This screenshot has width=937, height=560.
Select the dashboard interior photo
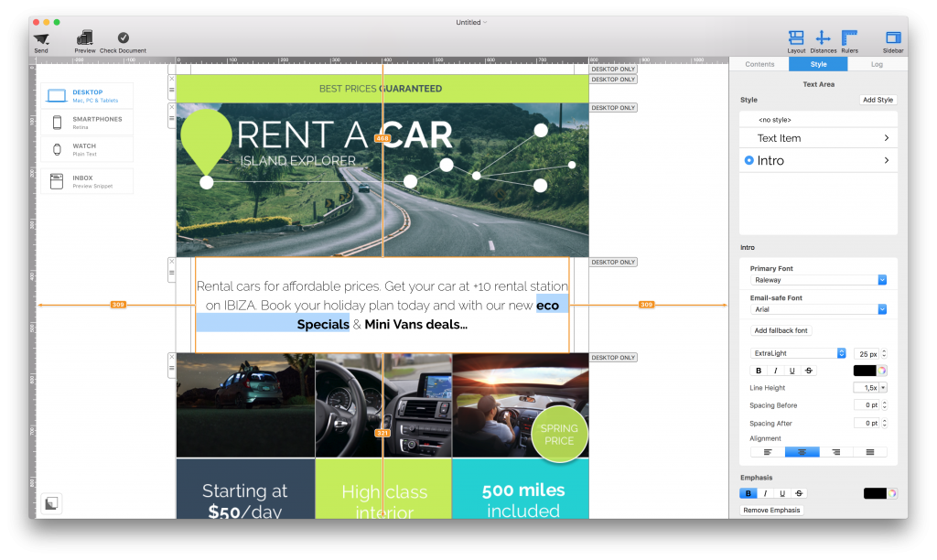383,405
